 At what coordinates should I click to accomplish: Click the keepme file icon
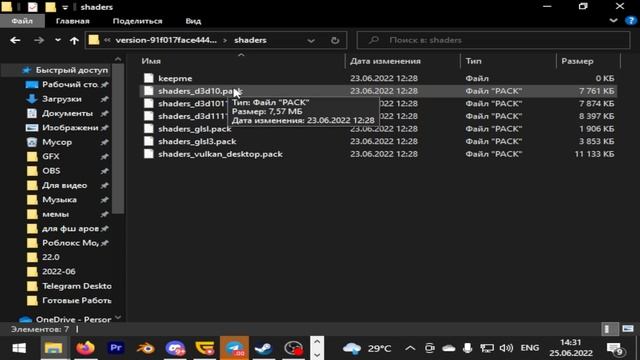149,78
